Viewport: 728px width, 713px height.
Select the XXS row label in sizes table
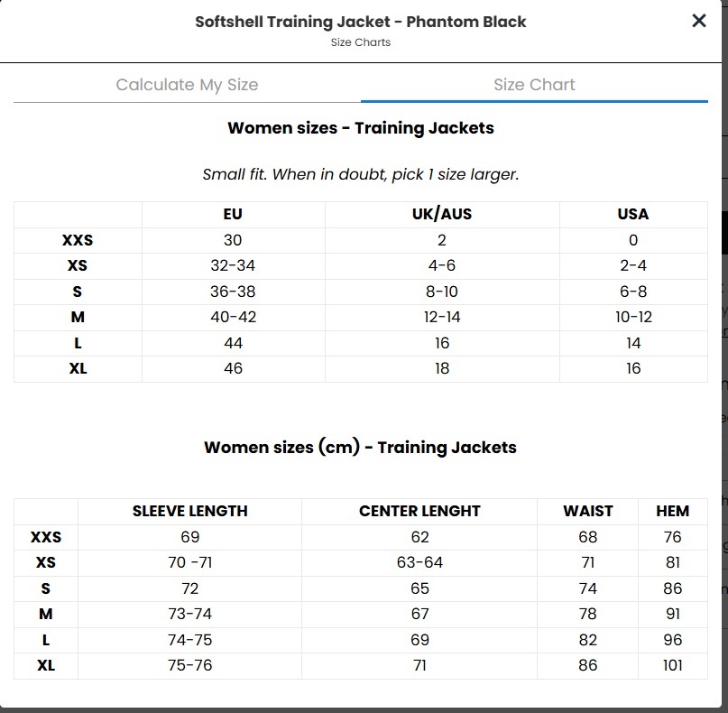click(78, 240)
